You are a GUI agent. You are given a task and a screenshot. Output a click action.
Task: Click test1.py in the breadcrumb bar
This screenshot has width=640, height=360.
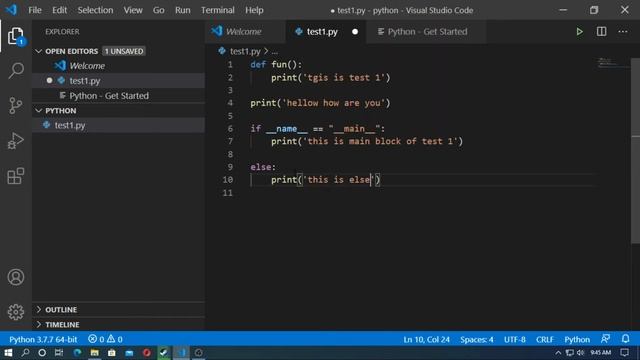245,51
